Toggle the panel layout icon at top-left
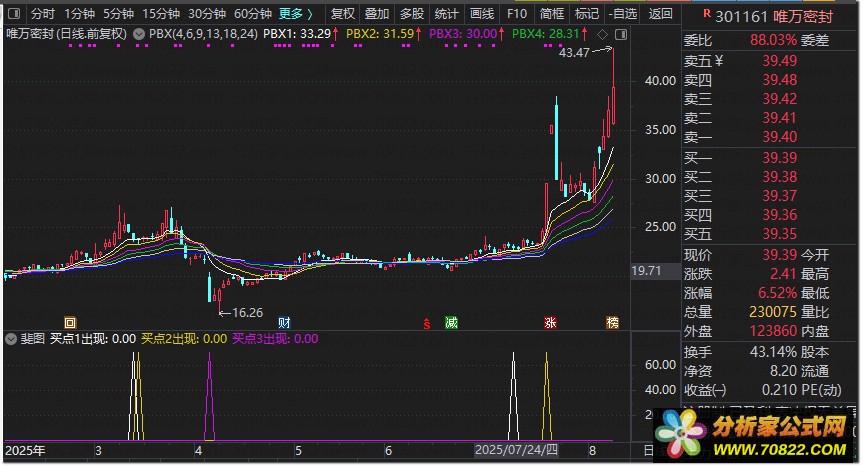Image resolution: width=863 pixels, height=466 pixels. [14, 13]
